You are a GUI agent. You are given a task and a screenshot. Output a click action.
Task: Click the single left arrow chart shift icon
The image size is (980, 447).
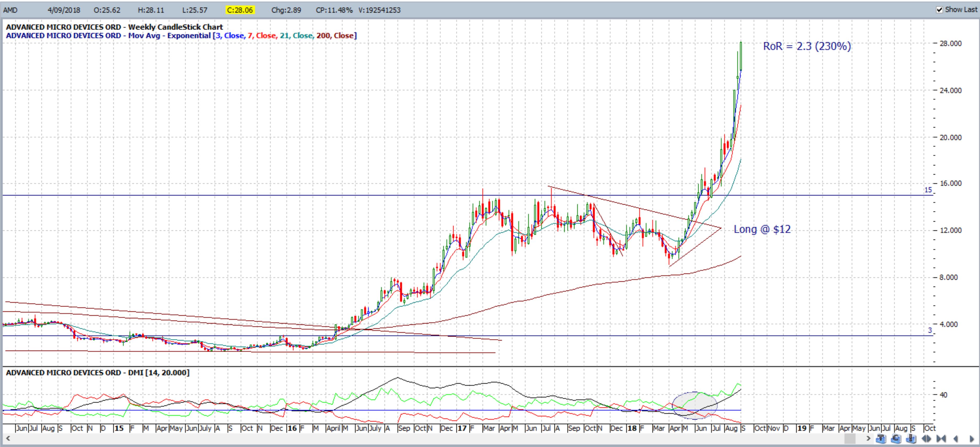[x=956, y=439]
